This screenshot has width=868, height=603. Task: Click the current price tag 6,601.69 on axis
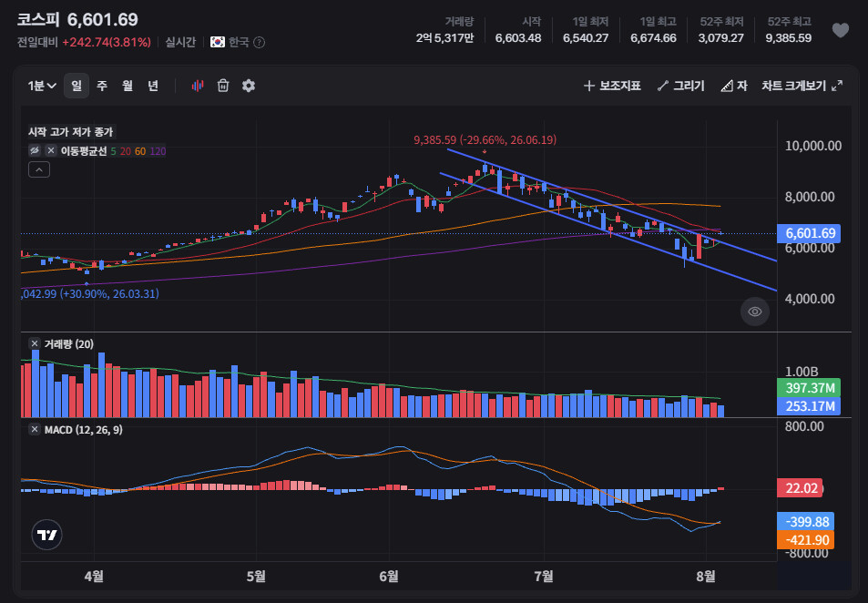(809, 233)
